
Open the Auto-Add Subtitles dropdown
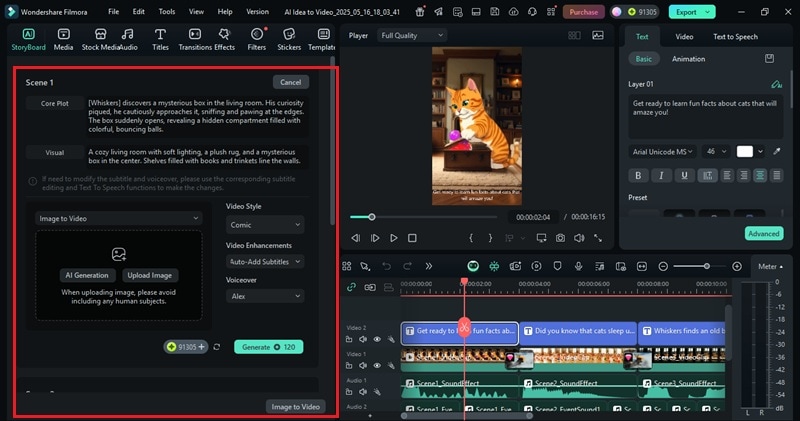[265, 261]
